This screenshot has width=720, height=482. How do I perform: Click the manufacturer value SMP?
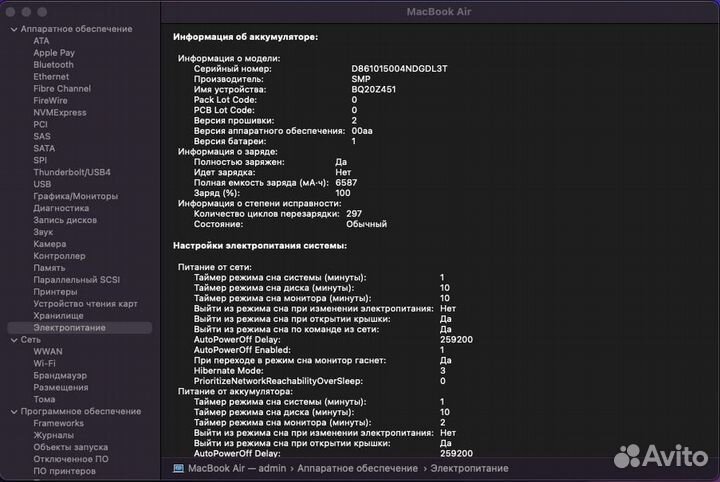pyautogui.click(x=360, y=79)
